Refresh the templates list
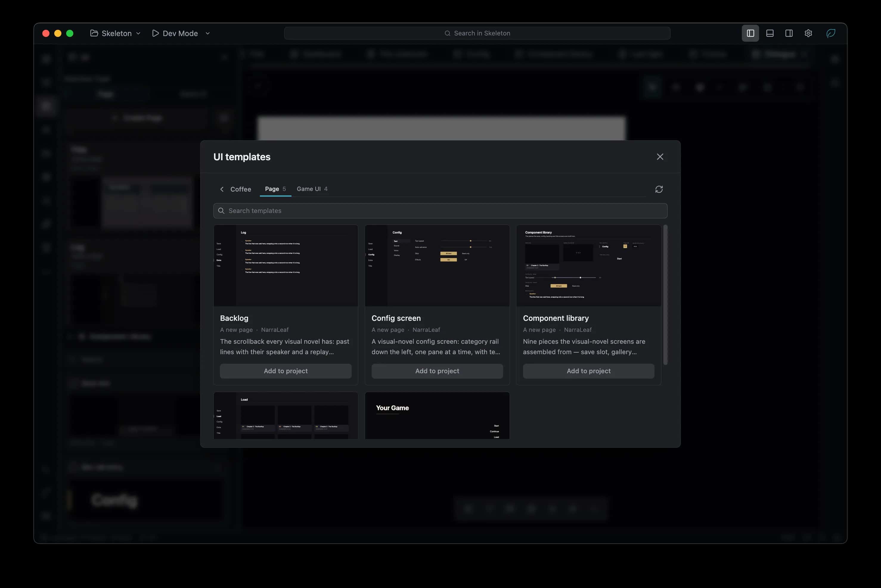Image resolution: width=881 pixels, height=588 pixels. (x=659, y=189)
